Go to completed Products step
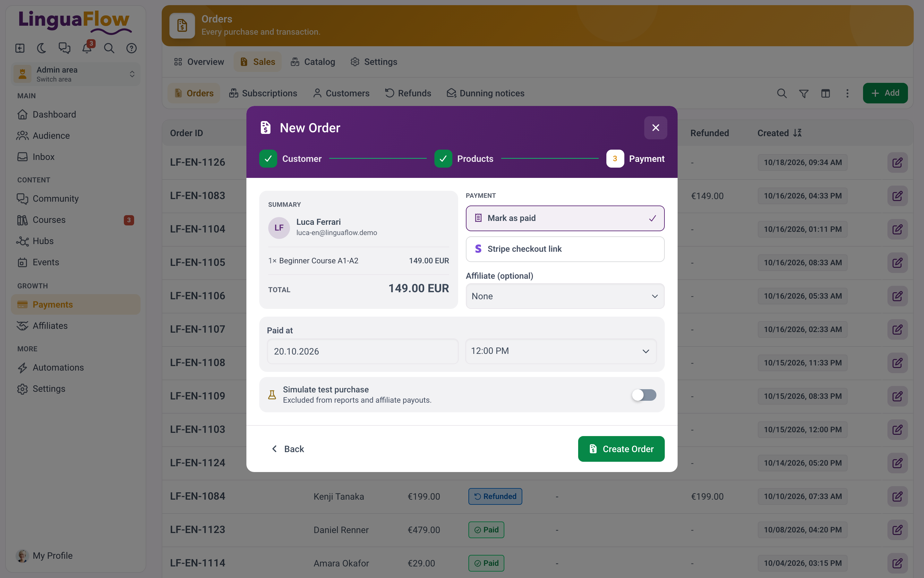This screenshot has height=578, width=924. point(464,159)
